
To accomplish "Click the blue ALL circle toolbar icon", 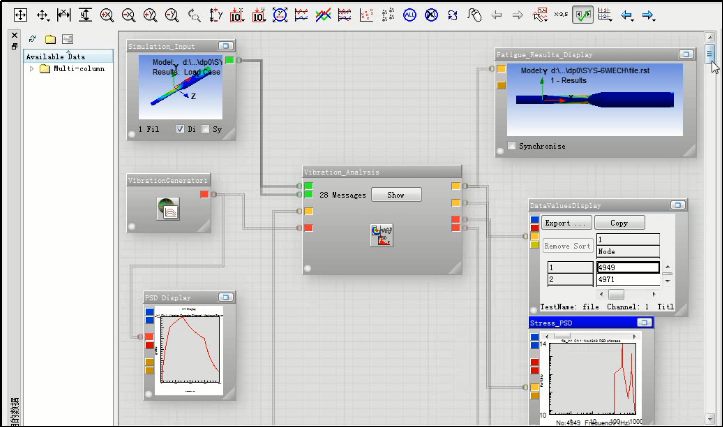I will click(410, 16).
